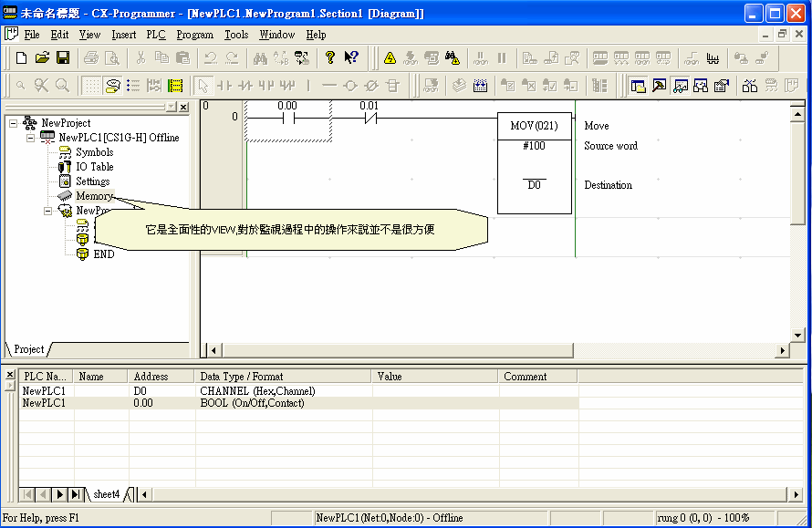The image size is (812, 528).
Task: Click the Copy icon in the toolbar
Action: click(x=161, y=57)
